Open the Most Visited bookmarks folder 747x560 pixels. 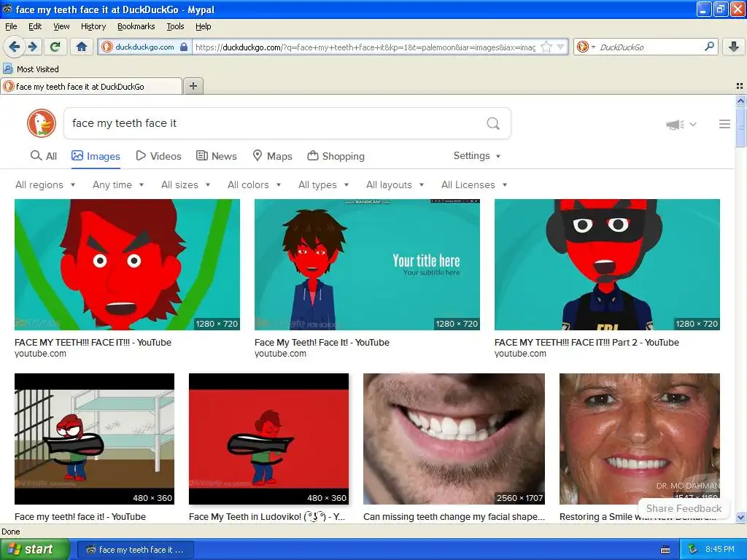pos(31,69)
